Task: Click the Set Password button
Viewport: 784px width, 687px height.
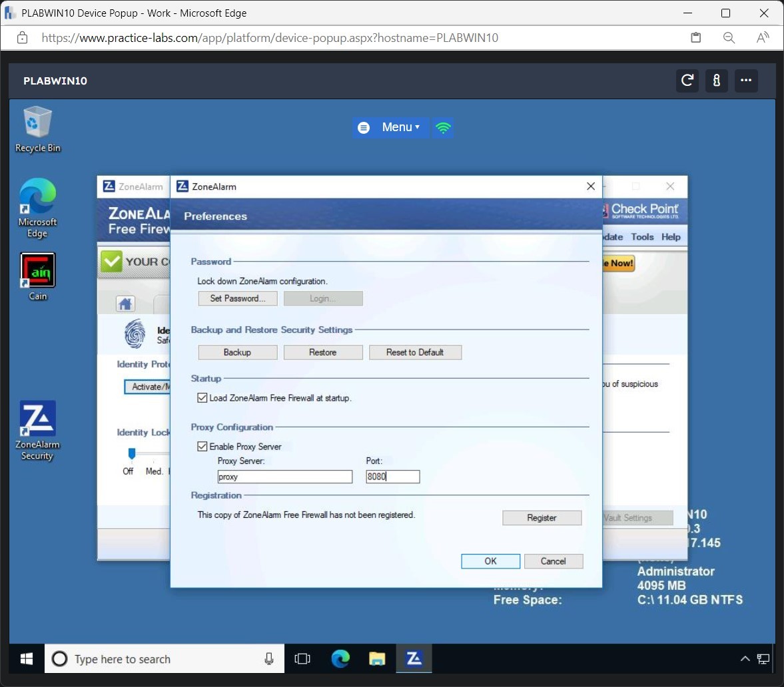Action: [x=238, y=298]
